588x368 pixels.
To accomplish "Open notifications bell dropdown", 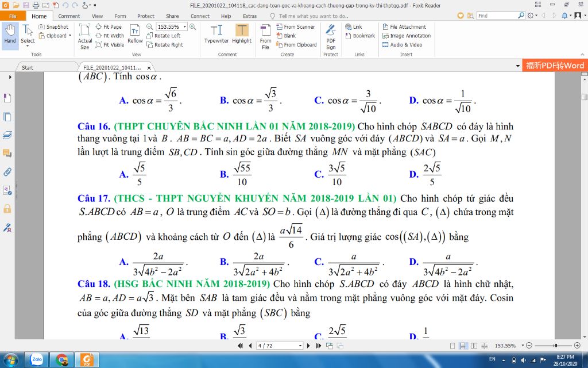I will [566, 16].
